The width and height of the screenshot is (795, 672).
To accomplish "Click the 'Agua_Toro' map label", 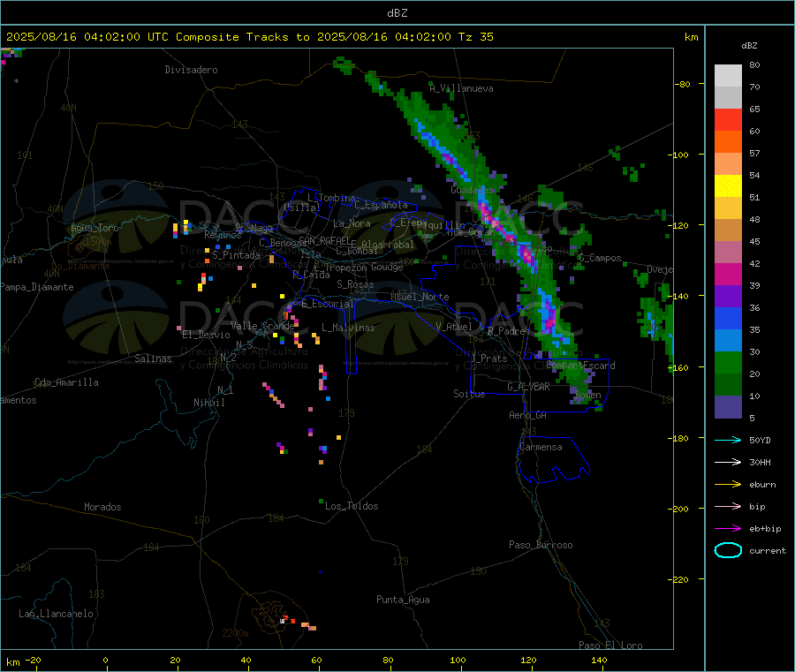I will (95, 228).
